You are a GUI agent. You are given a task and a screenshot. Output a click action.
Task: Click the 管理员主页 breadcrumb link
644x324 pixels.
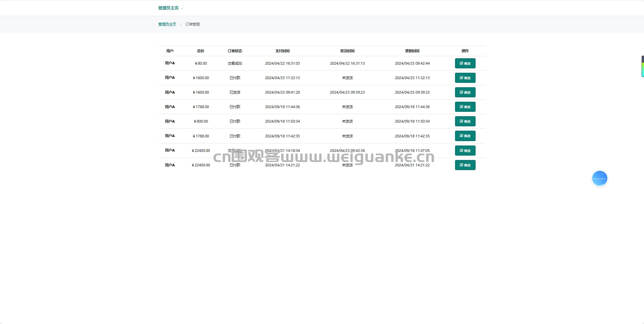pos(167,24)
